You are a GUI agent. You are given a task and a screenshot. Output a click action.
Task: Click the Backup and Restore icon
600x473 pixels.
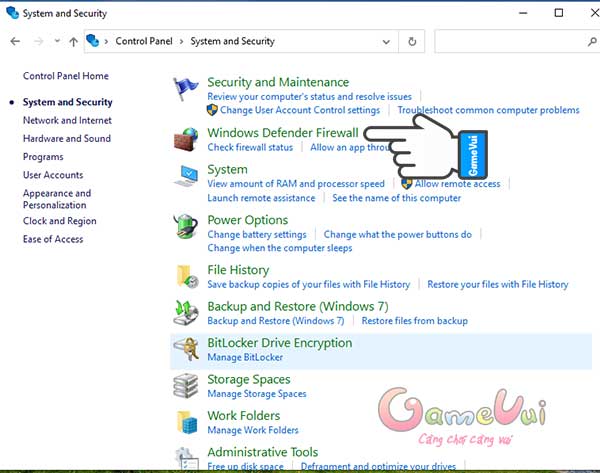[186, 313]
